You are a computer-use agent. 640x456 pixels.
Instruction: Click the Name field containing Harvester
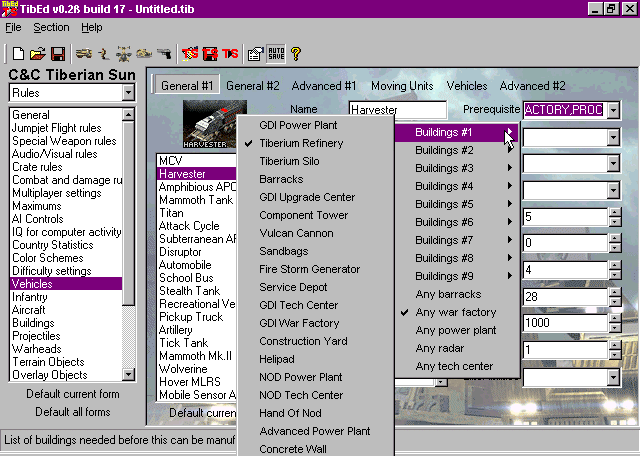[x=398, y=110]
